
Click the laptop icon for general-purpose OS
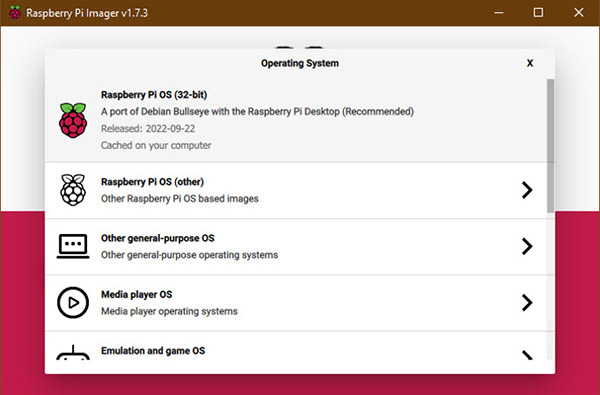(x=73, y=246)
